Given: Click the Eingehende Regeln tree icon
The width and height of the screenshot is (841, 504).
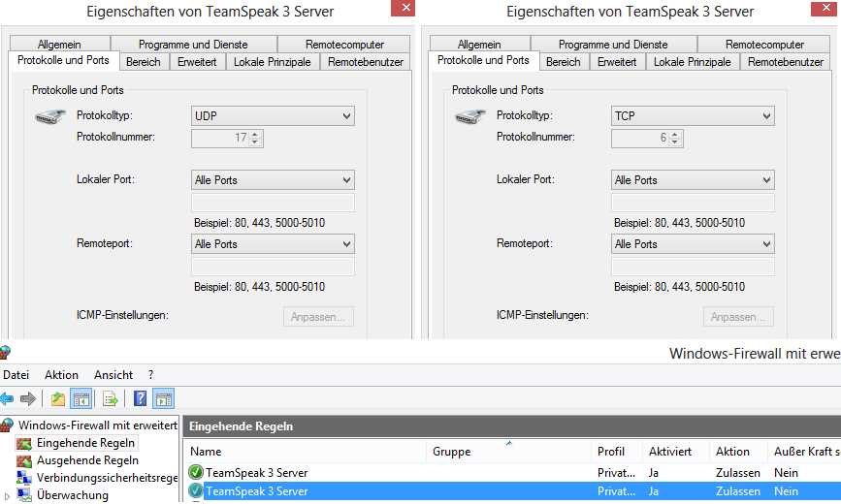Looking at the screenshot, I should (x=24, y=443).
